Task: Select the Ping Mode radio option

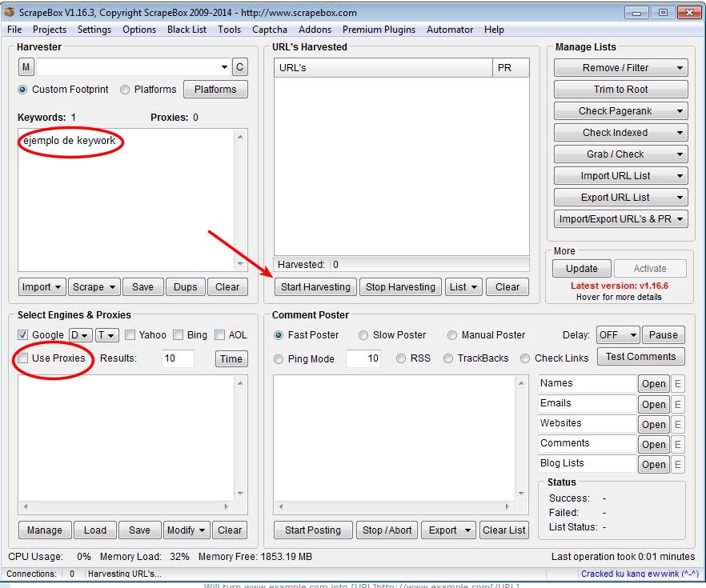Action: pyautogui.click(x=279, y=359)
